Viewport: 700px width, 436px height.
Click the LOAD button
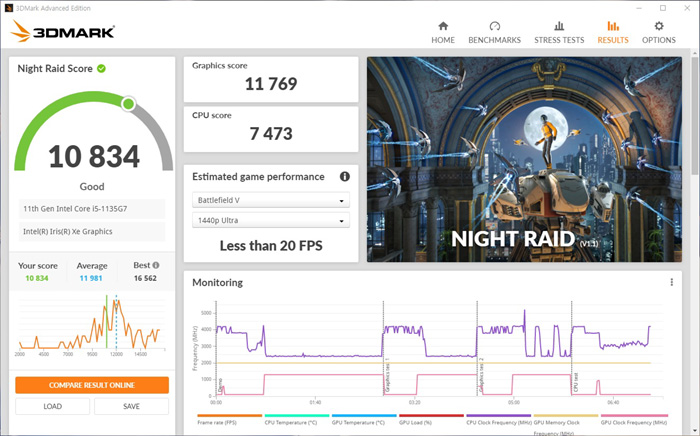pyautogui.click(x=53, y=407)
